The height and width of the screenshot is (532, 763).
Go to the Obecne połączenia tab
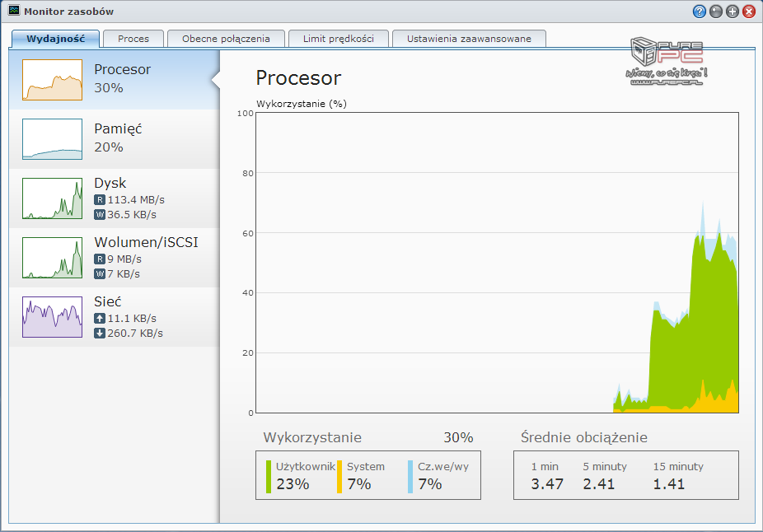point(226,39)
